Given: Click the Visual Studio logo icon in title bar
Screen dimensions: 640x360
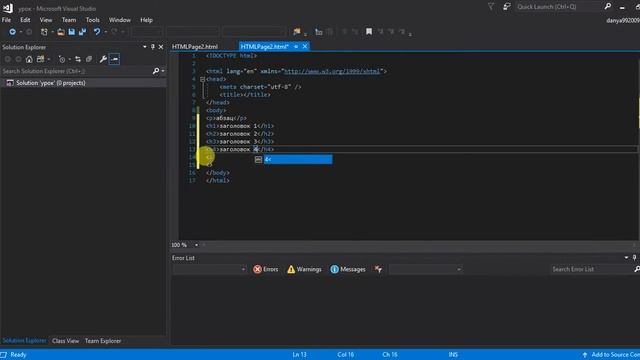Looking at the screenshot, I should (x=8, y=7).
